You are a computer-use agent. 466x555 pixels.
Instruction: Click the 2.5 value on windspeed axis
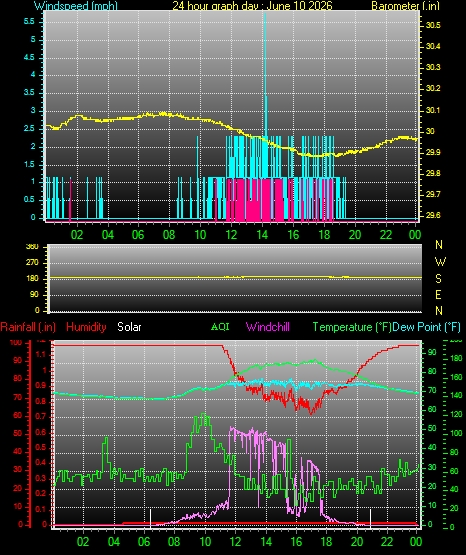[29, 128]
